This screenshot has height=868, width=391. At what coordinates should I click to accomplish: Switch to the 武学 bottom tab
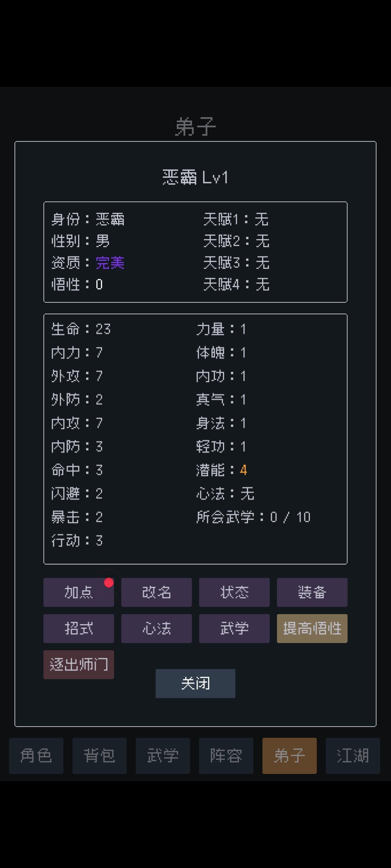click(163, 756)
